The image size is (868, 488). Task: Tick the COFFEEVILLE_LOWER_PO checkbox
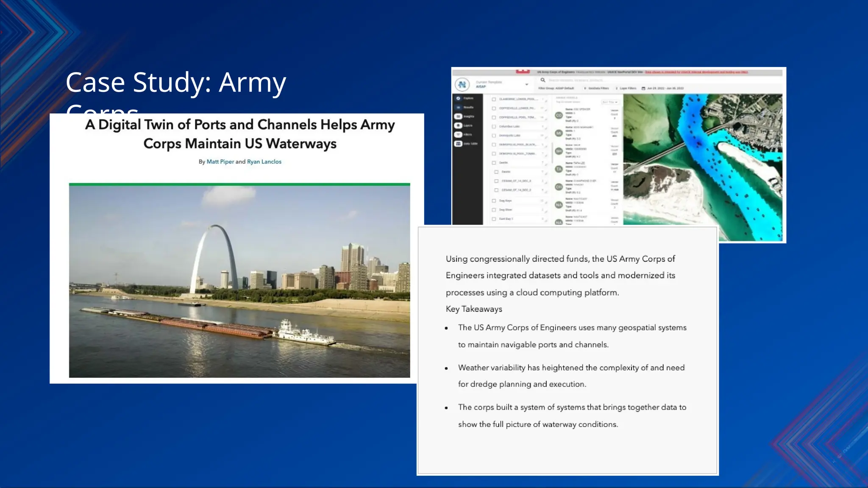point(494,108)
